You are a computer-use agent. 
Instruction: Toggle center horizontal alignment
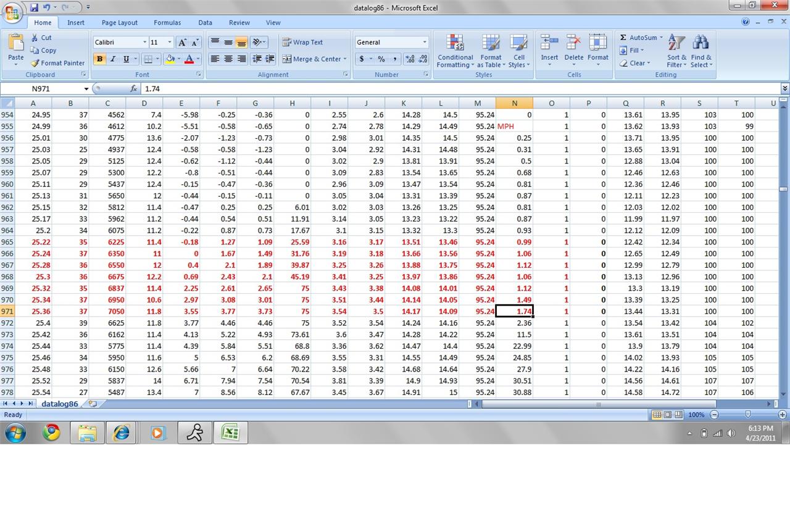[x=228, y=59]
